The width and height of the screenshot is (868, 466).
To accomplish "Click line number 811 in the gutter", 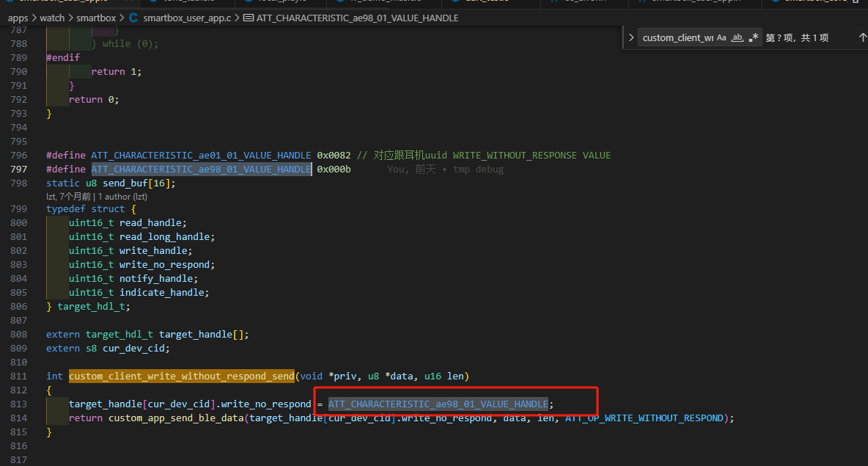I will click(19, 376).
